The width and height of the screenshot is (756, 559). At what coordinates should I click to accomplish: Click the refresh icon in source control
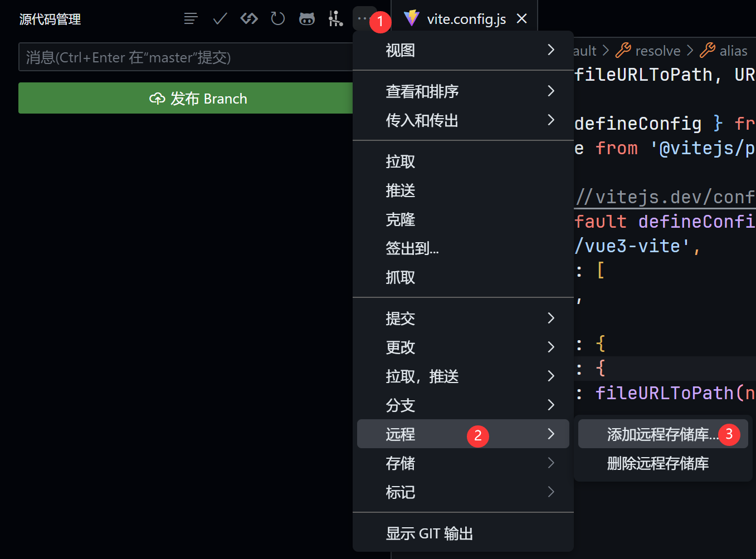[x=278, y=19]
